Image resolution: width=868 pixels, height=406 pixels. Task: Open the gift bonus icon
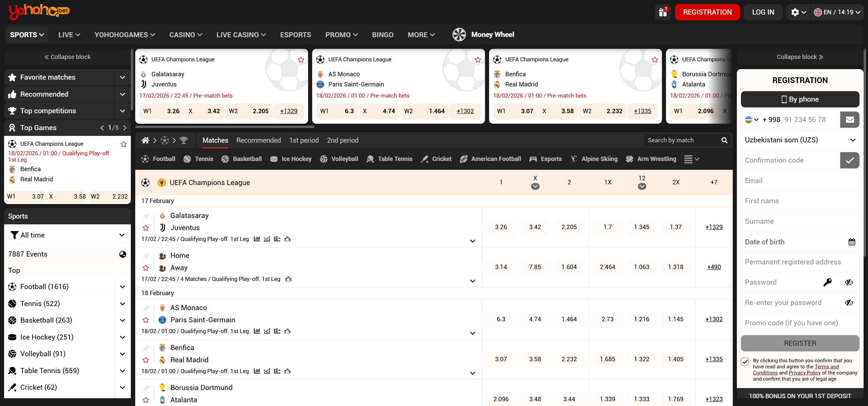pos(663,12)
